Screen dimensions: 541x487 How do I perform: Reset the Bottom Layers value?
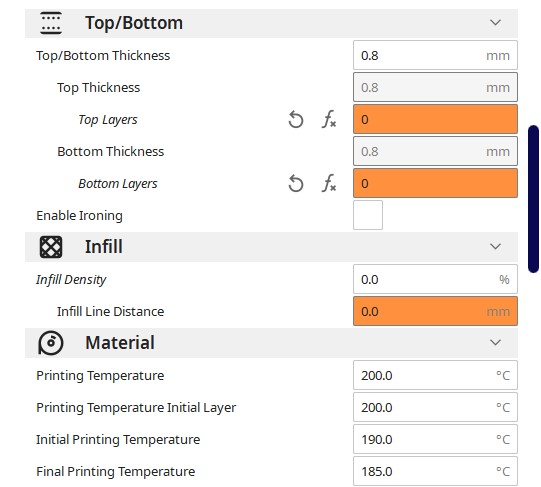(296, 184)
